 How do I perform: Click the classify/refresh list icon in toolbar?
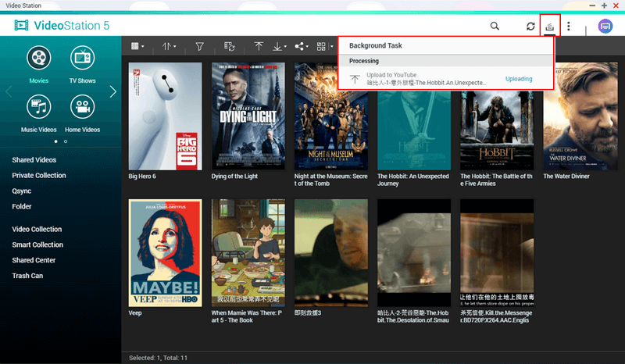(229, 47)
